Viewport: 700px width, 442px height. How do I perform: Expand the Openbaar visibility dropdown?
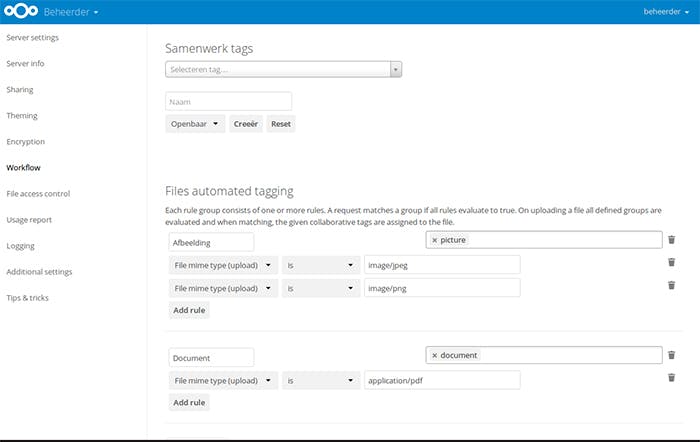tap(195, 124)
